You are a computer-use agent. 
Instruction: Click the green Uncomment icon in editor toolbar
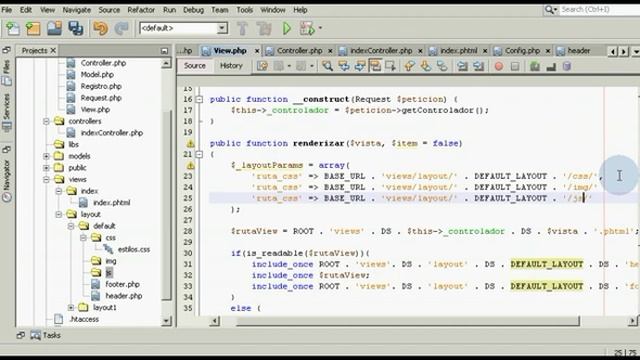[x=535, y=66]
